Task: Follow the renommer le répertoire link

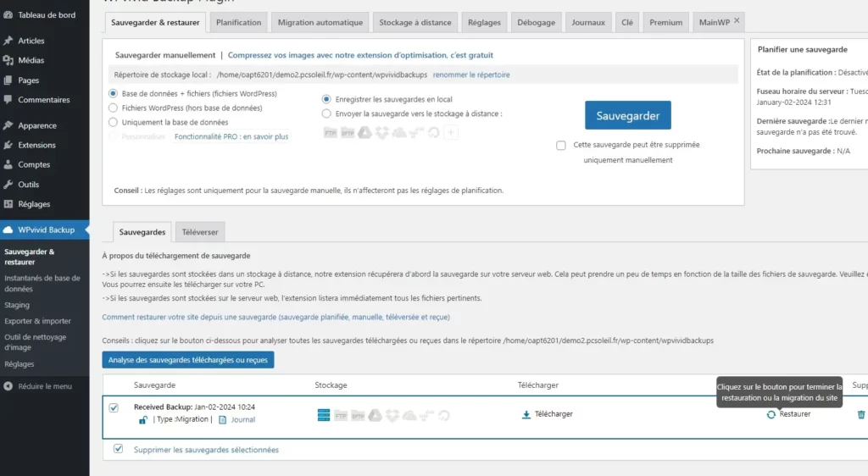Action: pos(471,75)
